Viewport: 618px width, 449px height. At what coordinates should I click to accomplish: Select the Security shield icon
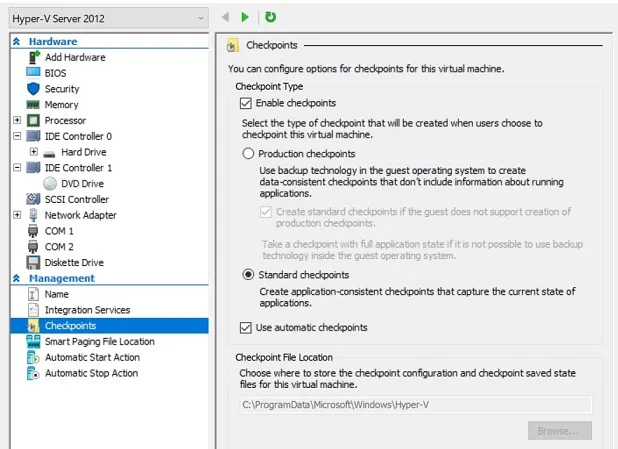tap(32, 89)
